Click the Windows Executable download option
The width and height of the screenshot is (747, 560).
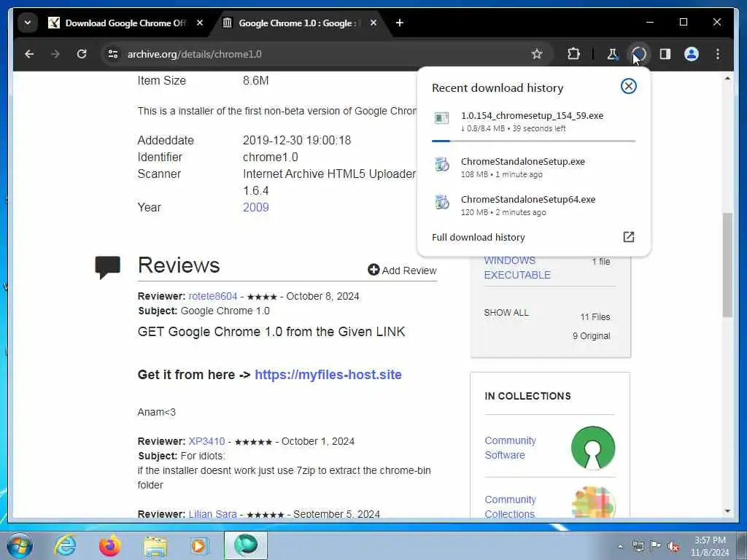(x=517, y=268)
